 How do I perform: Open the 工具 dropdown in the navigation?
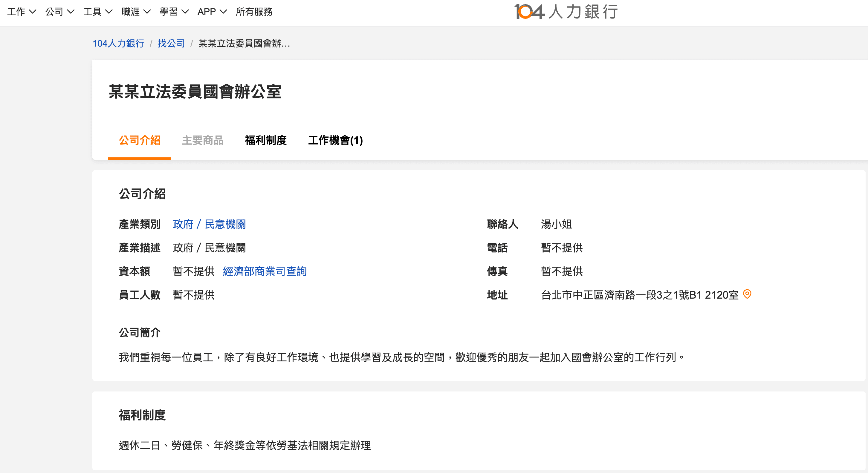pyautogui.click(x=98, y=12)
